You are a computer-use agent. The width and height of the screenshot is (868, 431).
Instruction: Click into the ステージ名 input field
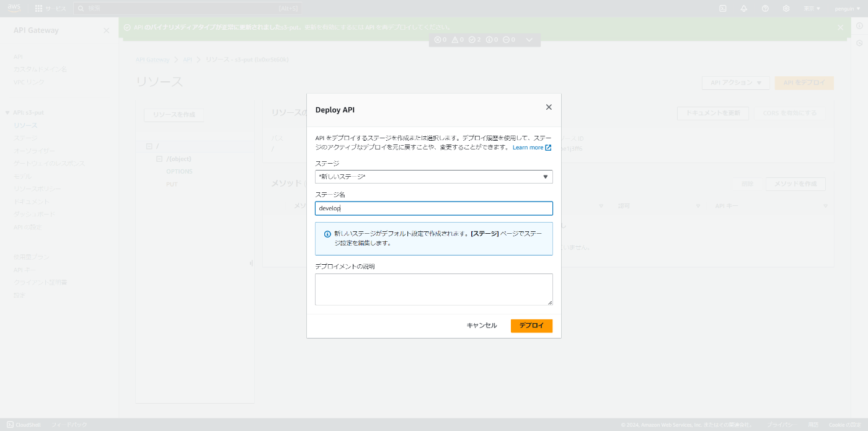[x=434, y=208]
